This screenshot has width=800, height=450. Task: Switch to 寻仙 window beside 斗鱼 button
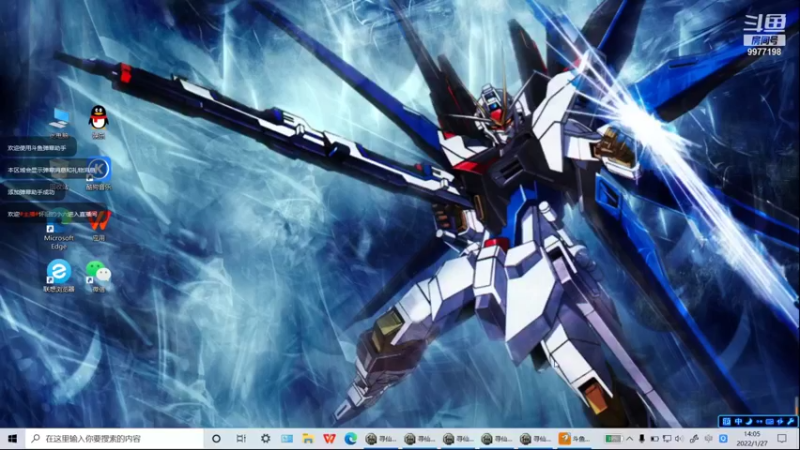536,439
